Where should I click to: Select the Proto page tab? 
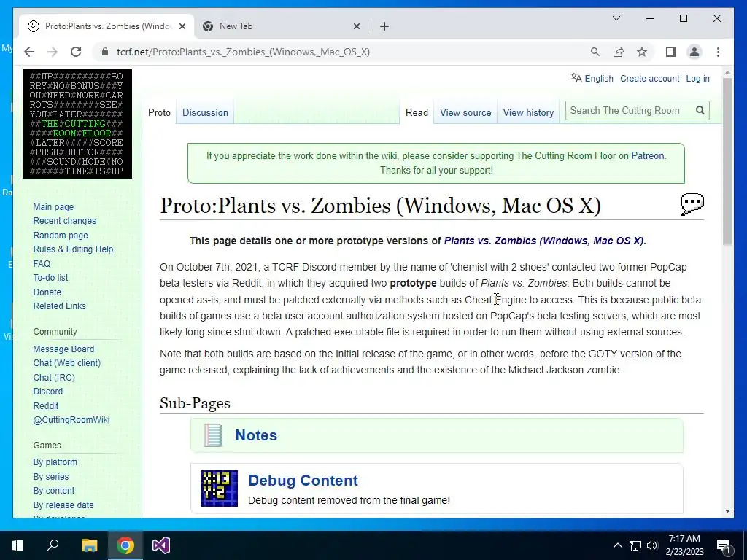click(x=159, y=113)
